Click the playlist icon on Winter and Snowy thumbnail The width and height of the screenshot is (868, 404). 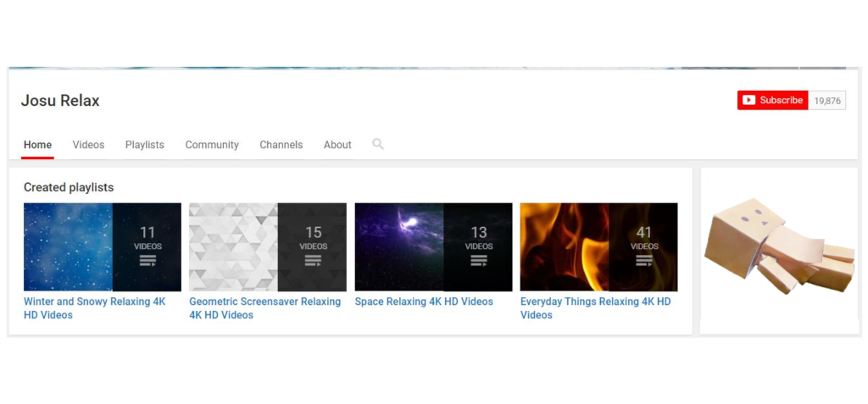click(147, 261)
